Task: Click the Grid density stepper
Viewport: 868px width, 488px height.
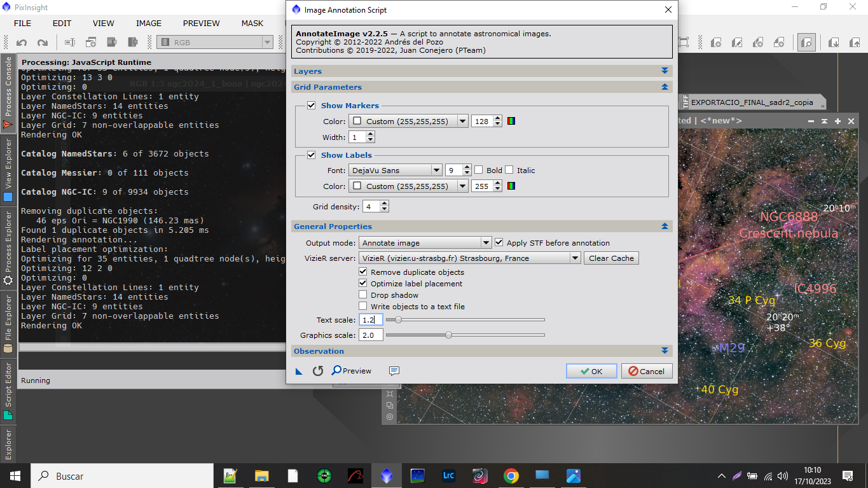Action: [x=385, y=207]
